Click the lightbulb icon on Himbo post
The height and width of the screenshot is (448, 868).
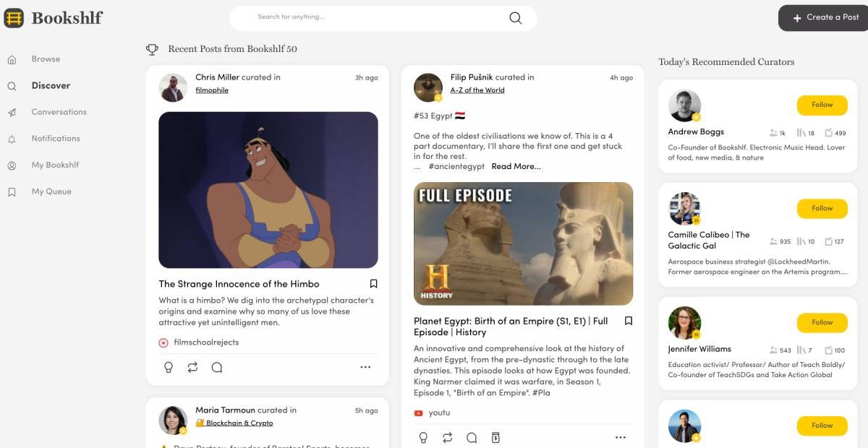(169, 367)
